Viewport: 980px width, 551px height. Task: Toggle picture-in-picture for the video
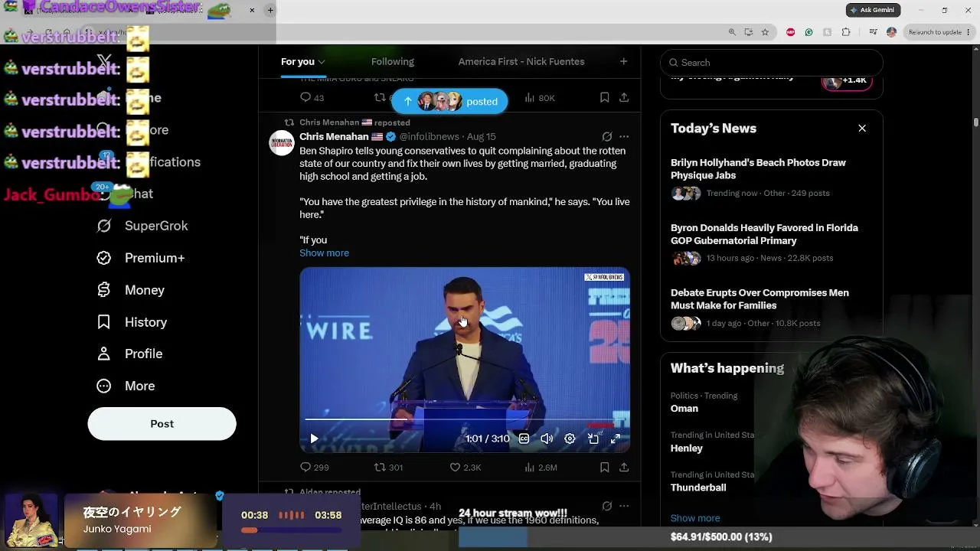(593, 439)
